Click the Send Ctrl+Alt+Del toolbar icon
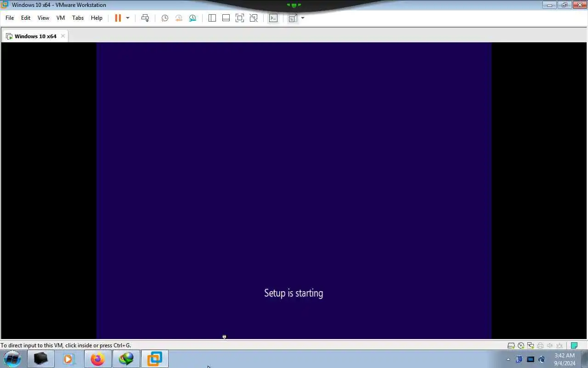This screenshot has width=588, height=368. coord(145,18)
